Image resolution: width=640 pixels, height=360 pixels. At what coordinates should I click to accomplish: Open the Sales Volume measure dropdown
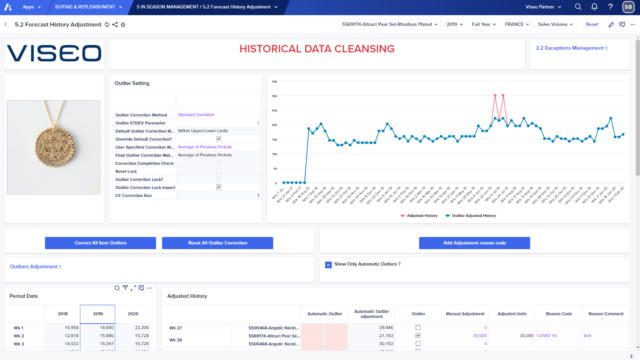[x=556, y=24]
